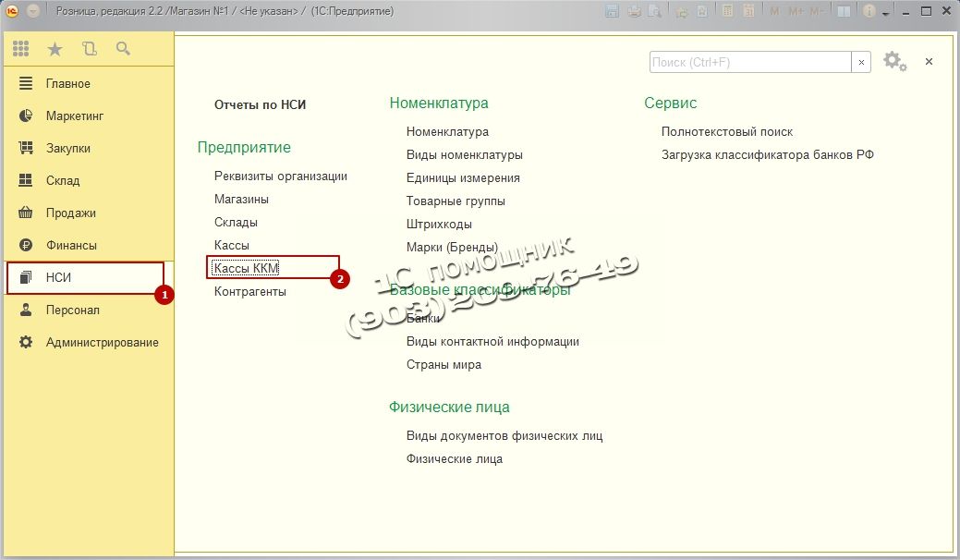Open the Кассы ККМ link
The height and width of the screenshot is (560, 960).
pos(246,268)
